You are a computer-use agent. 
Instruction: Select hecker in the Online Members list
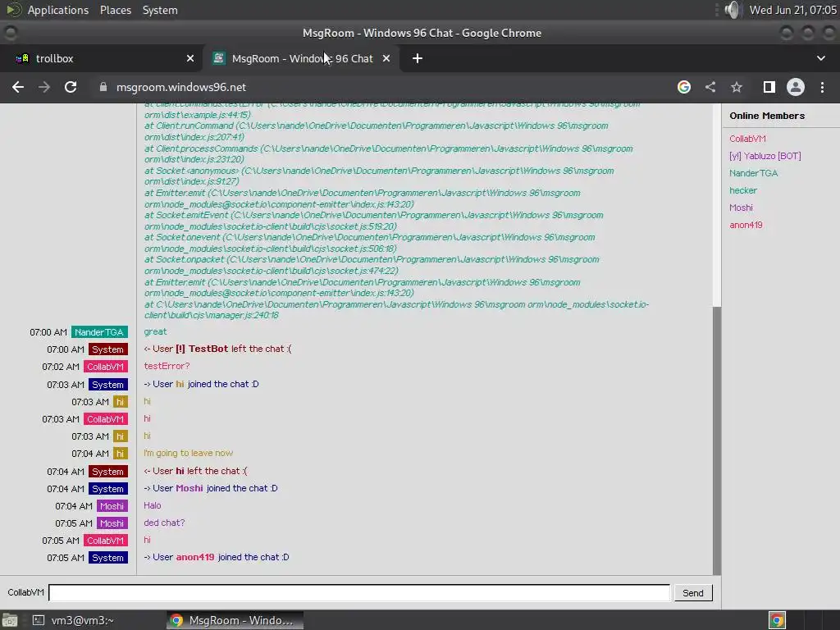743,190
